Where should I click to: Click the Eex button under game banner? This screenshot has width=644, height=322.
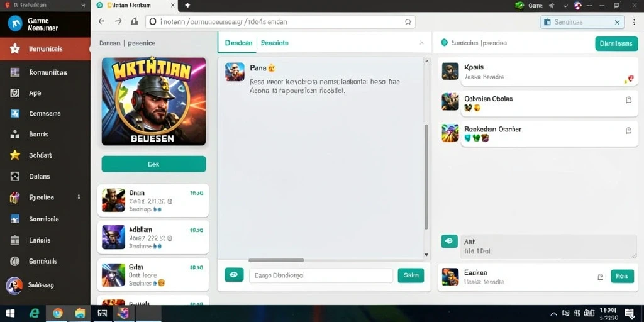point(153,164)
